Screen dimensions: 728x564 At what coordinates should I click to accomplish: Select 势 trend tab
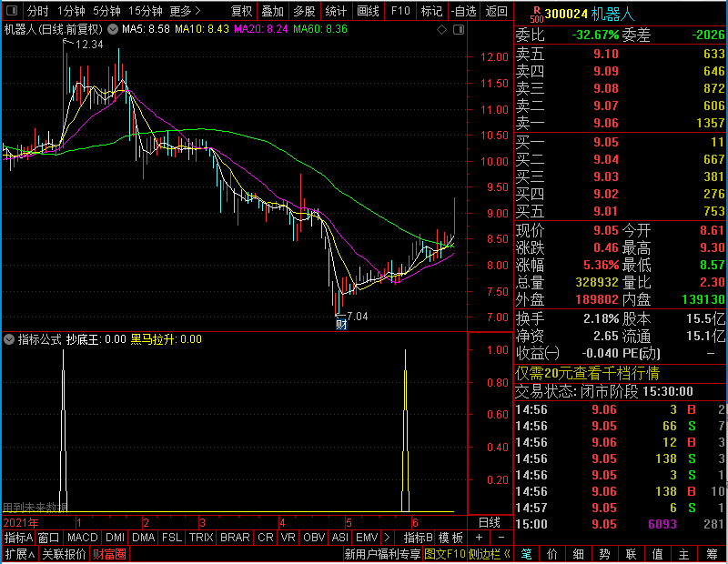click(x=604, y=554)
